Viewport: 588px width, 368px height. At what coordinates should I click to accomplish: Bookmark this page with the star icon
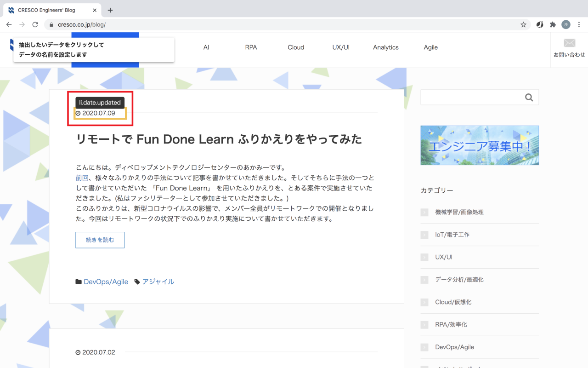coord(523,25)
